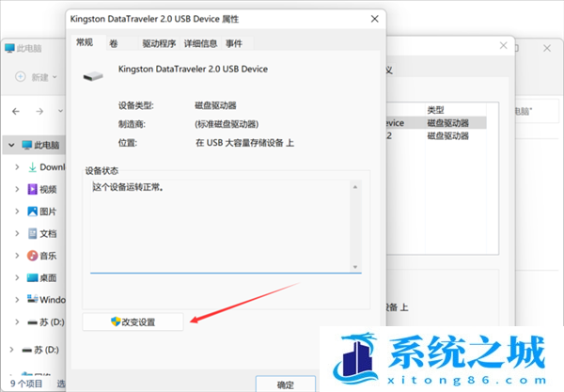Close the Kingston device properties dialog

[x=375, y=18]
